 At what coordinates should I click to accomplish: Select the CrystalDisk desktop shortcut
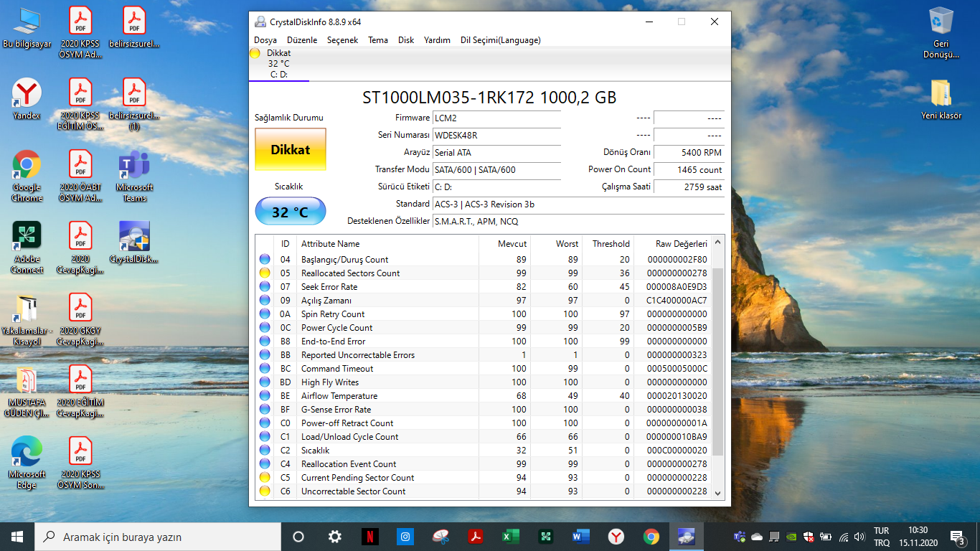(134, 242)
